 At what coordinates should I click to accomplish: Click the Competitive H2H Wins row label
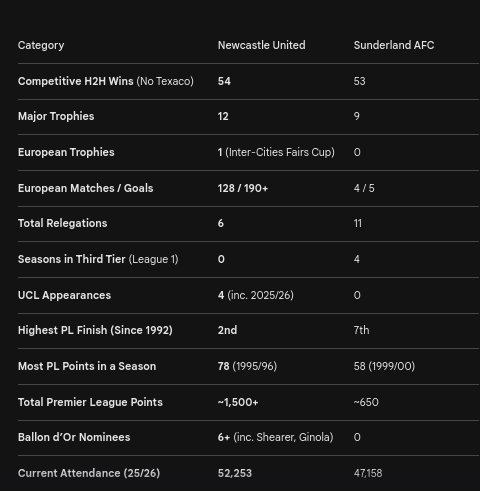pos(106,81)
